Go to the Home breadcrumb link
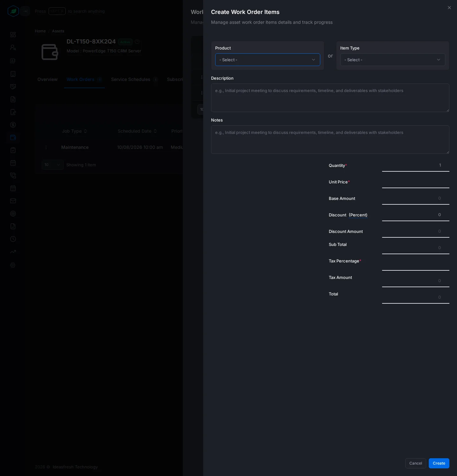This screenshot has height=476, width=457. coord(40,31)
